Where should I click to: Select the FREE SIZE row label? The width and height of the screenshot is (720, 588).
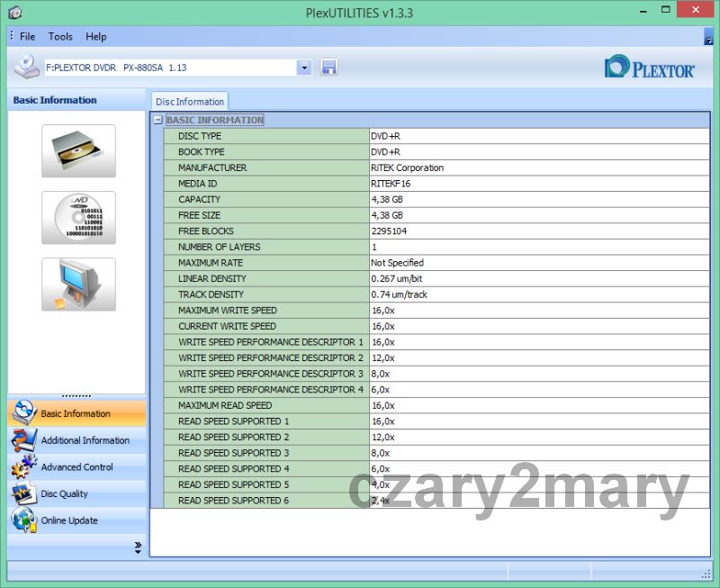click(199, 215)
